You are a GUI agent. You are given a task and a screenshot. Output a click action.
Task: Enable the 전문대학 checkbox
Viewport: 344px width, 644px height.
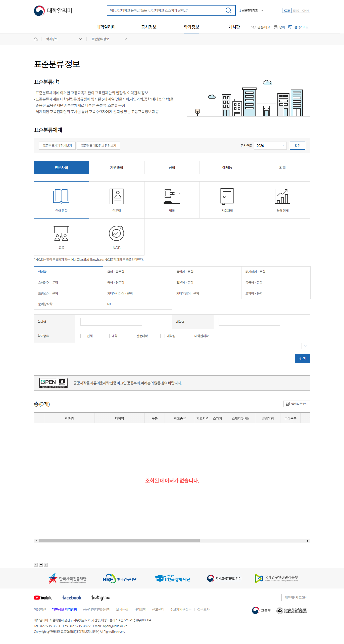click(x=132, y=336)
